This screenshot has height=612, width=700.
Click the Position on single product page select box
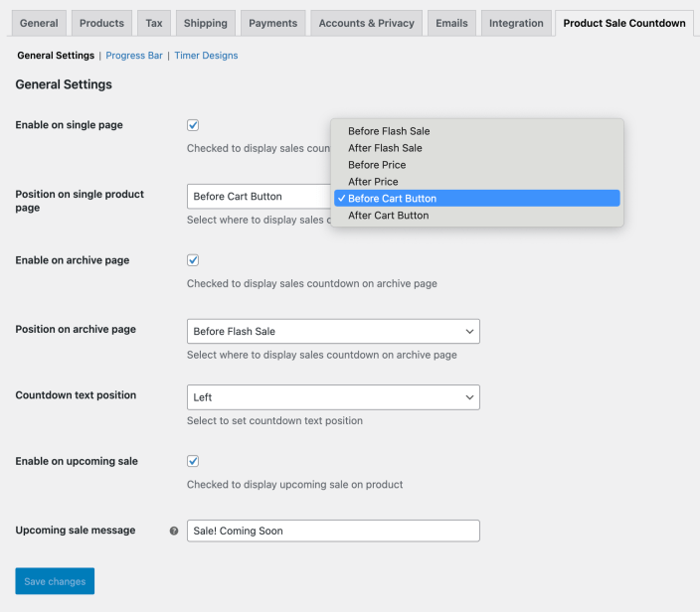click(259, 197)
